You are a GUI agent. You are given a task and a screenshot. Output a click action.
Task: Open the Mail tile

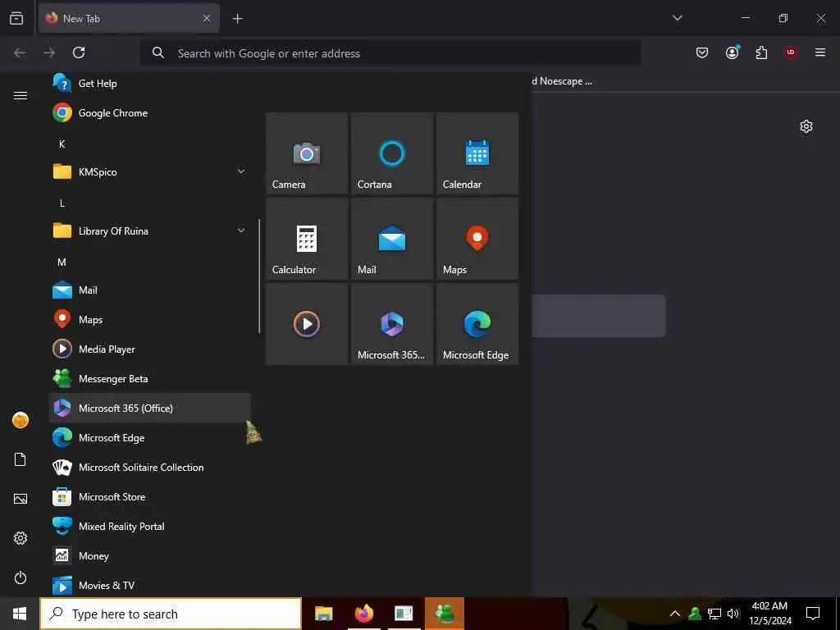coord(392,239)
